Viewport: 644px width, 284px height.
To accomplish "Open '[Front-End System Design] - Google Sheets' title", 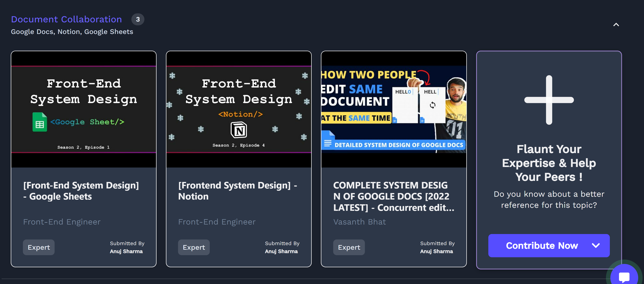I will tap(81, 191).
